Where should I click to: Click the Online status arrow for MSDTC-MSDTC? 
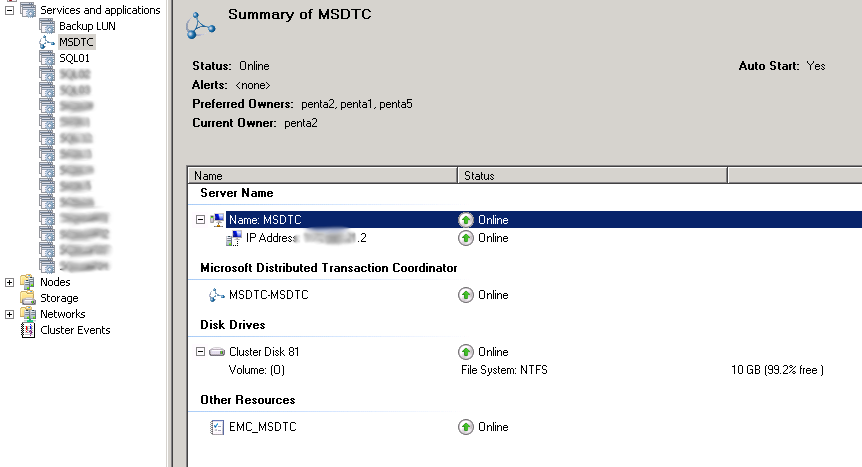(466, 295)
